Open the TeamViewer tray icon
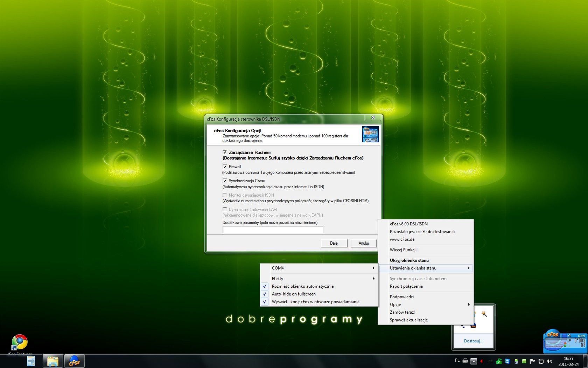588x368 pixels. 507,361
